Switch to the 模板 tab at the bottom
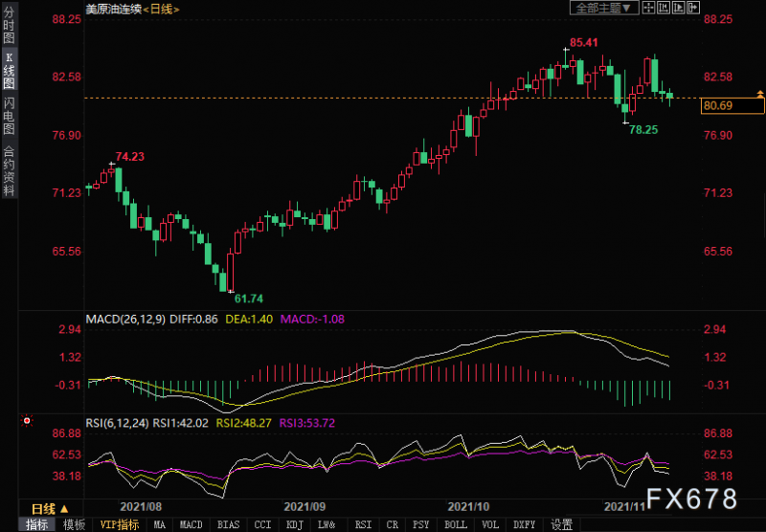 pyautogui.click(x=73, y=524)
